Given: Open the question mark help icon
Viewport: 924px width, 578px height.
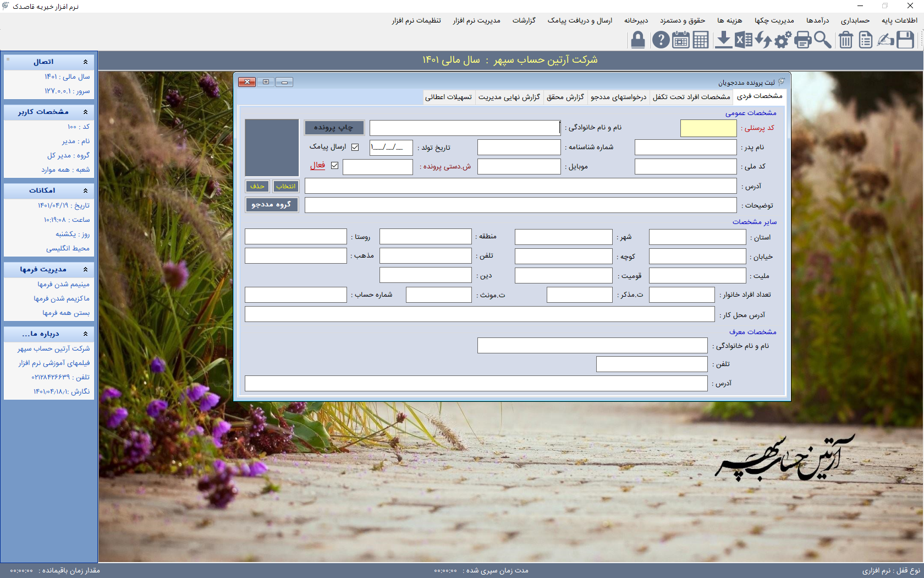Looking at the screenshot, I should 661,40.
